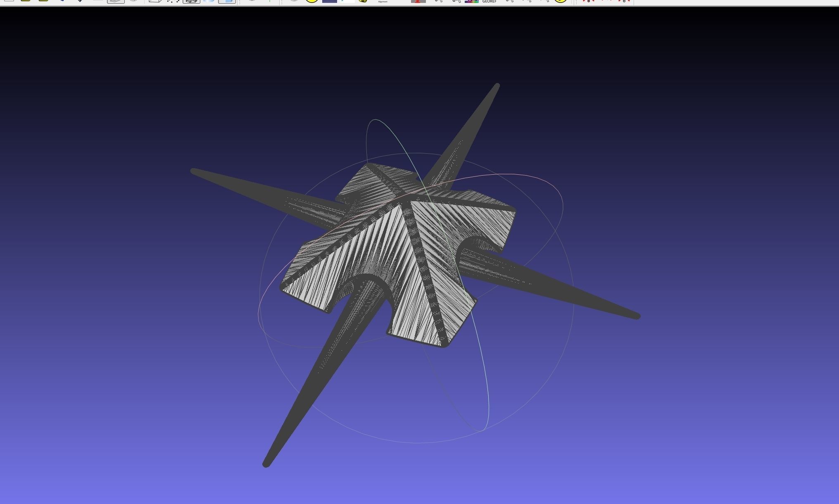Click the second yellow folder Import Mesh icon
The width and height of the screenshot is (839, 504).
coord(43,1)
